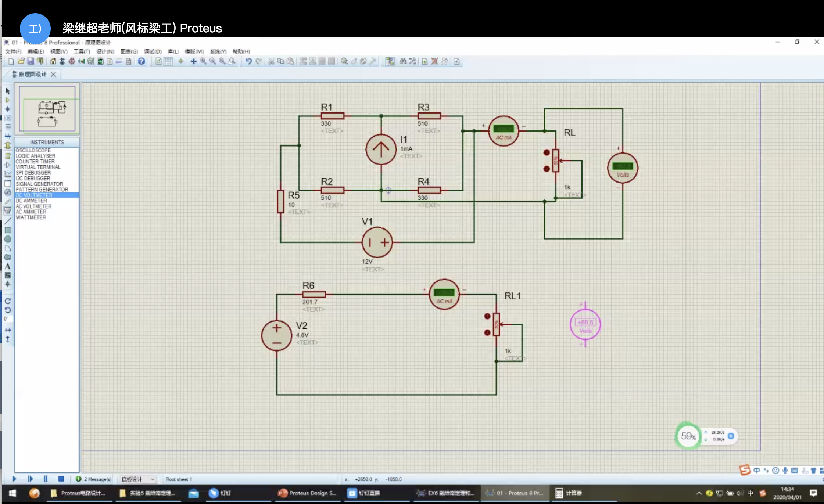Select the 2D box graphics tool

8,230
